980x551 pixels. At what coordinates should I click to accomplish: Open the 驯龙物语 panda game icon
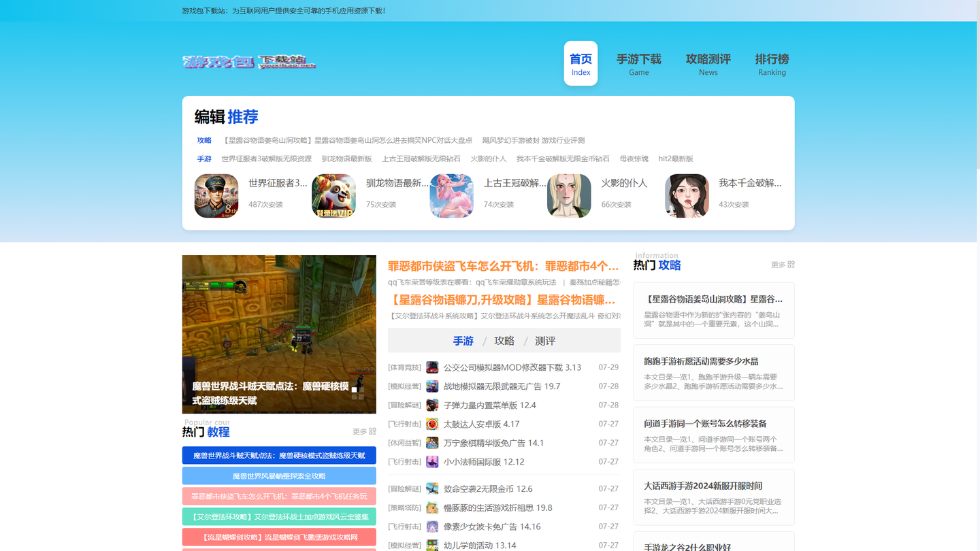click(333, 196)
